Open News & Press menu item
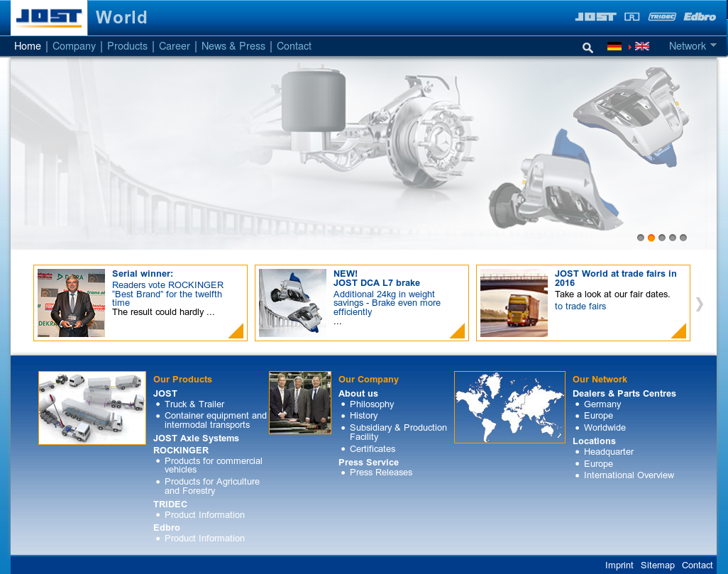 [x=233, y=46]
